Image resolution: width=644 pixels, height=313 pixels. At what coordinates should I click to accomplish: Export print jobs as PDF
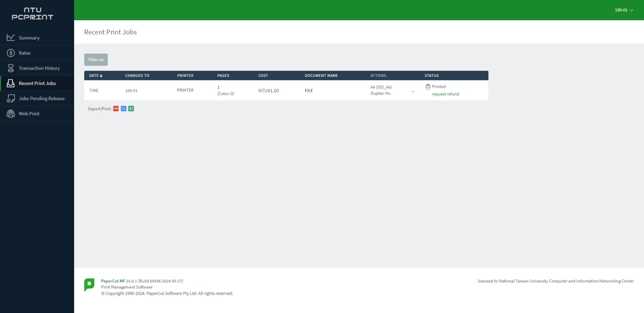tap(116, 109)
